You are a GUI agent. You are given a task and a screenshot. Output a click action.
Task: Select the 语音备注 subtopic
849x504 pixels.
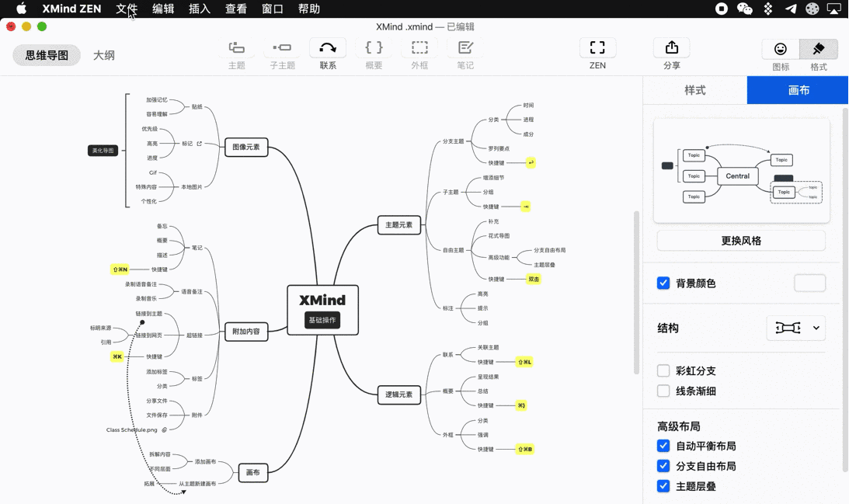pos(192,292)
